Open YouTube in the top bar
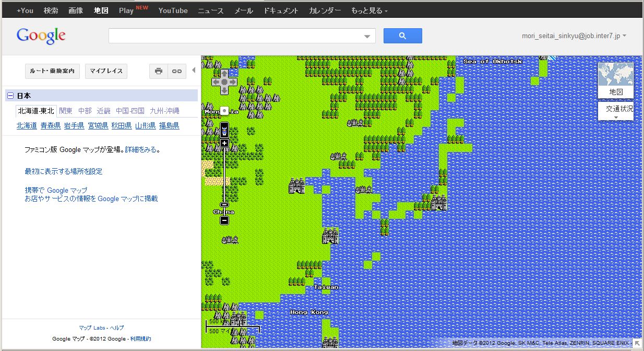The width and height of the screenshot is (644, 351). (x=173, y=10)
